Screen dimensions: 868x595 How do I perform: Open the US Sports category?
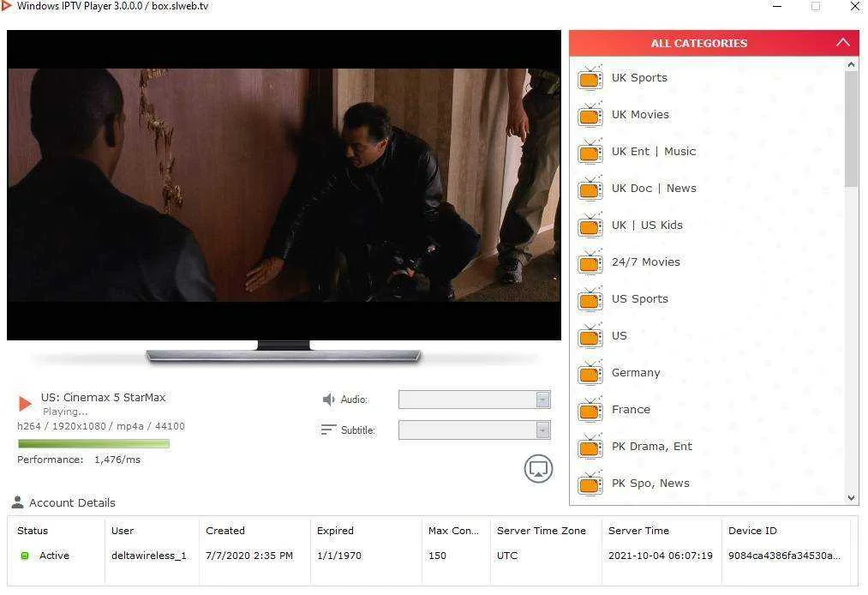(639, 299)
